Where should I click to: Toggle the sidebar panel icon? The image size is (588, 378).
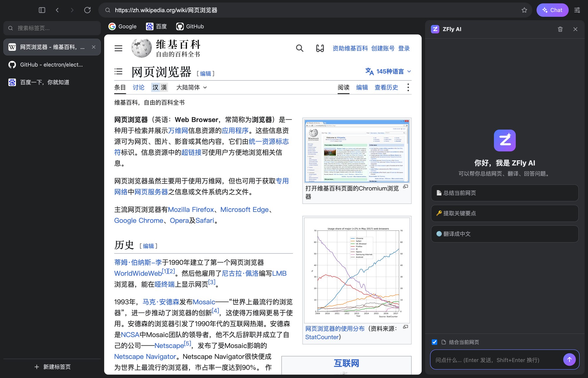pos(42,10)
